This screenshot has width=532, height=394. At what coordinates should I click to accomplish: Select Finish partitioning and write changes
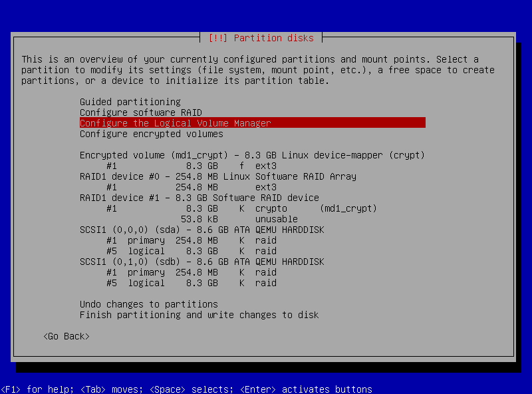pyautogui.click(x=199, y=315)
